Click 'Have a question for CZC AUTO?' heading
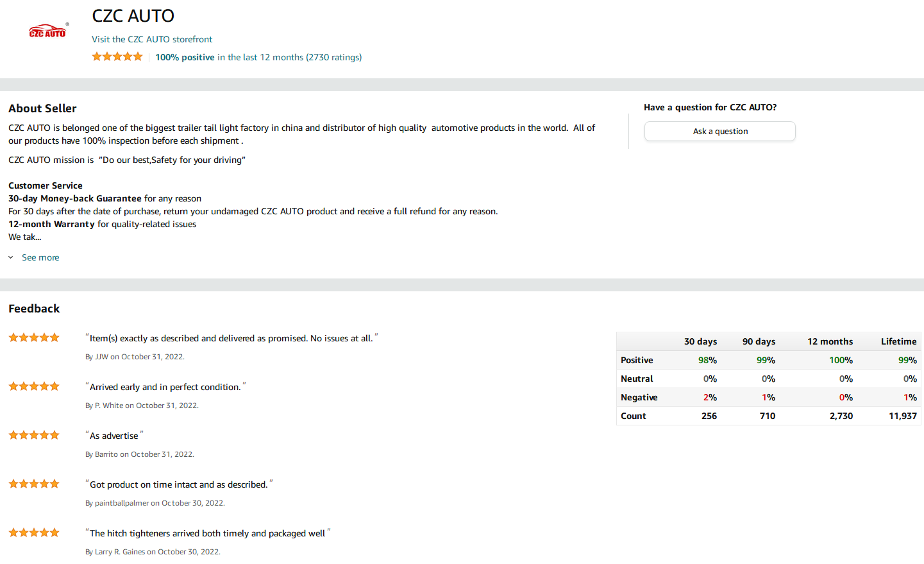This screenshot has width=924, height=564. click(x=710, y=107)
